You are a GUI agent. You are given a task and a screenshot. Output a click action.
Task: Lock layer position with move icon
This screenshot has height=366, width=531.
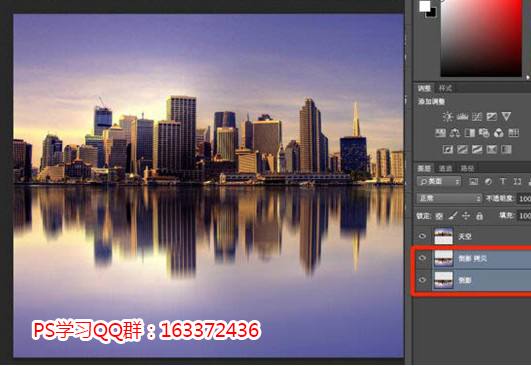click(466, 216)
